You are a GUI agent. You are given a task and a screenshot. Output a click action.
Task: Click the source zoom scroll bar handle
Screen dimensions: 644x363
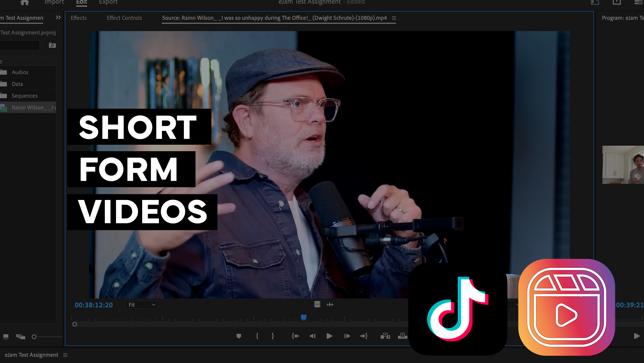74,324
